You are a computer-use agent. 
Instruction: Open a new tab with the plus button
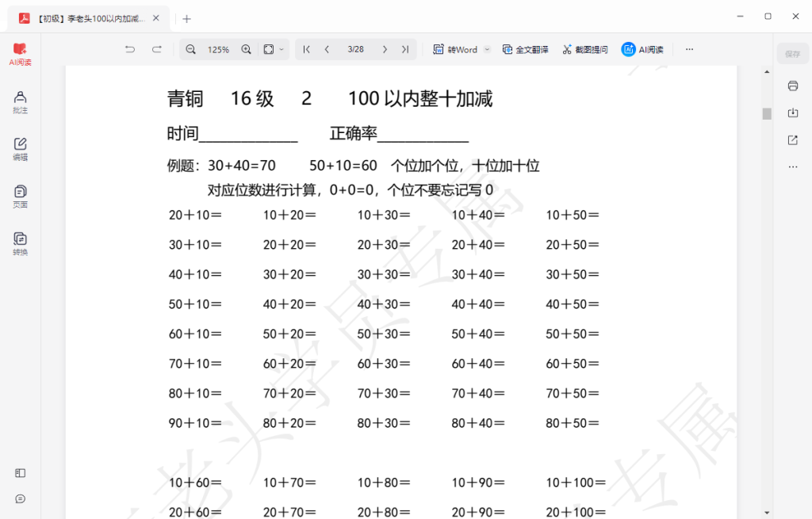(186, 17)
